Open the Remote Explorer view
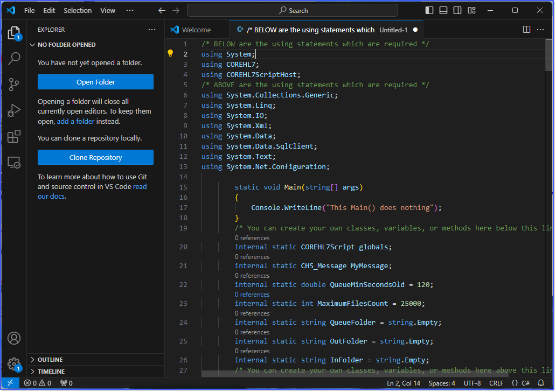556x392 pixels. coord(14,163)
